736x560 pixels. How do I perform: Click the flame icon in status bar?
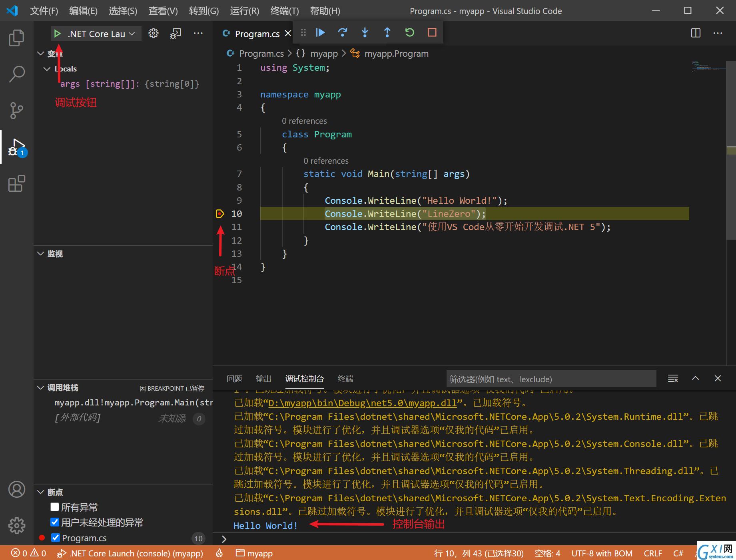(219, 553)
